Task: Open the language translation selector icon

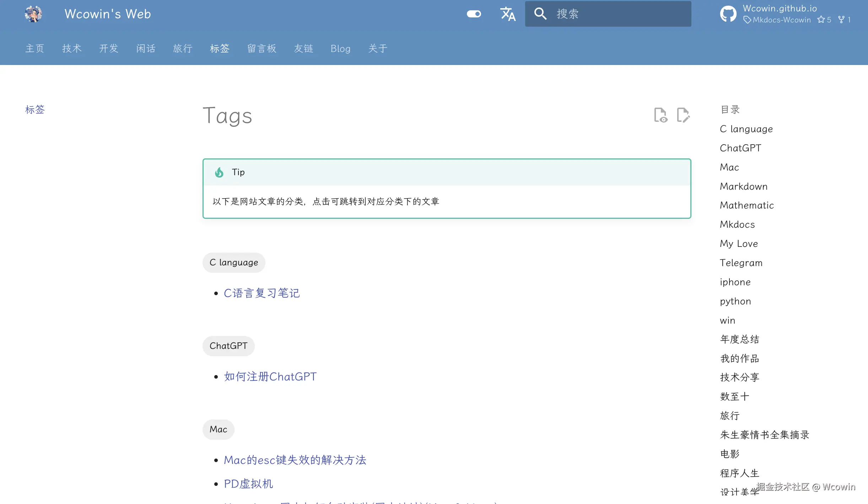Action: [x=508, y=14]
